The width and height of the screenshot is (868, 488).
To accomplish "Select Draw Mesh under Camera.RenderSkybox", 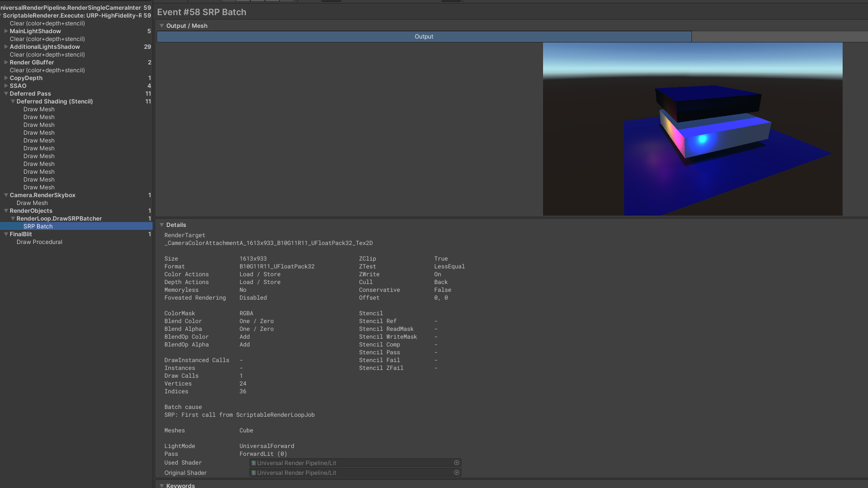I will click(32, 203).
